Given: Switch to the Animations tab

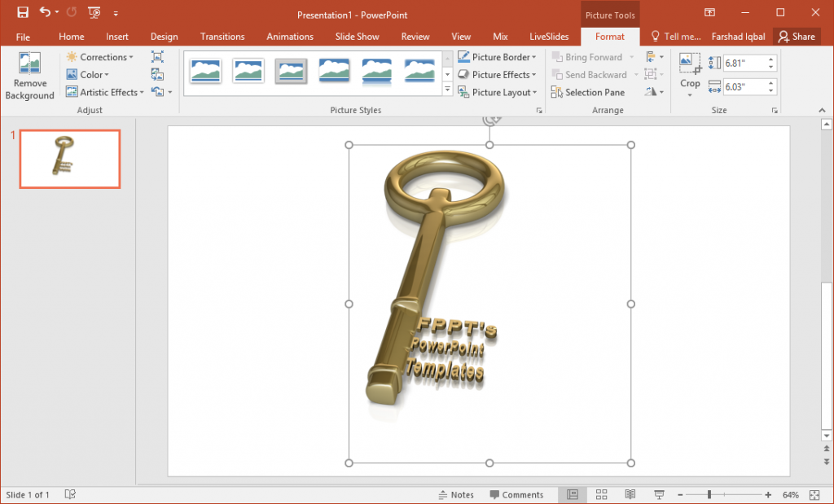Looking at the screenshot, I should [x=290, y=36].
